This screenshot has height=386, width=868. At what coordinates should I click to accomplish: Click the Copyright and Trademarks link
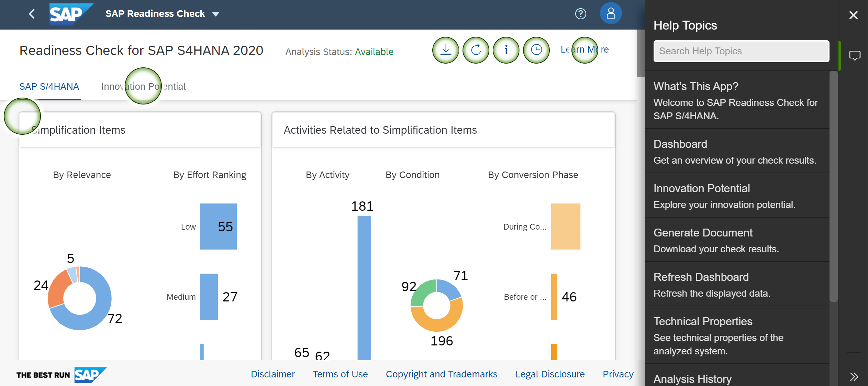pos(441,374)
